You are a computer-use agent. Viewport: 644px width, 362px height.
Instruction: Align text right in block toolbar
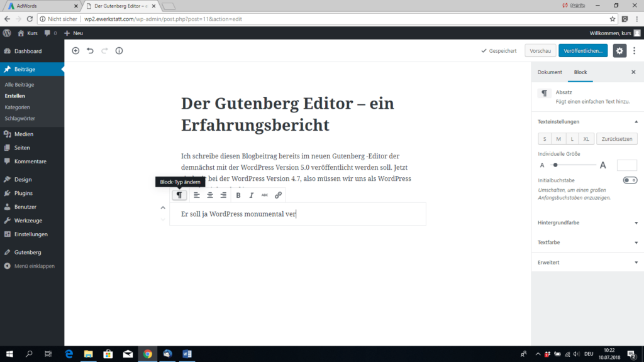point(223,195)
